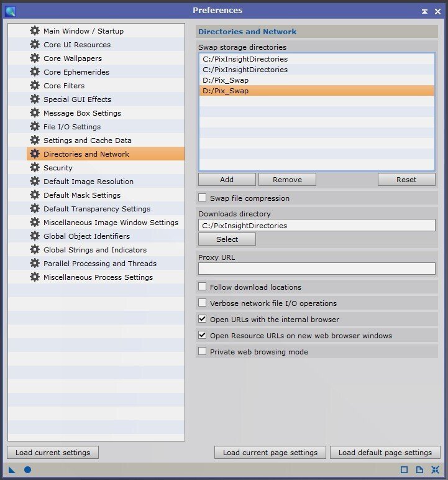This screenshot has height=480, width=448.
Task: Click the gear icon beside Settings and Cache Data
Action: pos(35,140)
